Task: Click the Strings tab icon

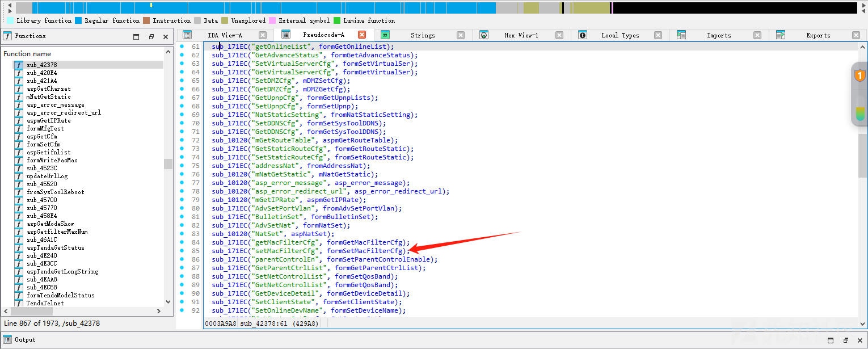Action: tap(385, 35)
